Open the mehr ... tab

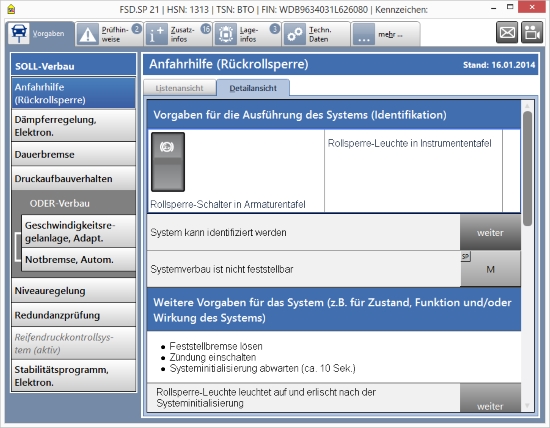[x=385, y=34]
